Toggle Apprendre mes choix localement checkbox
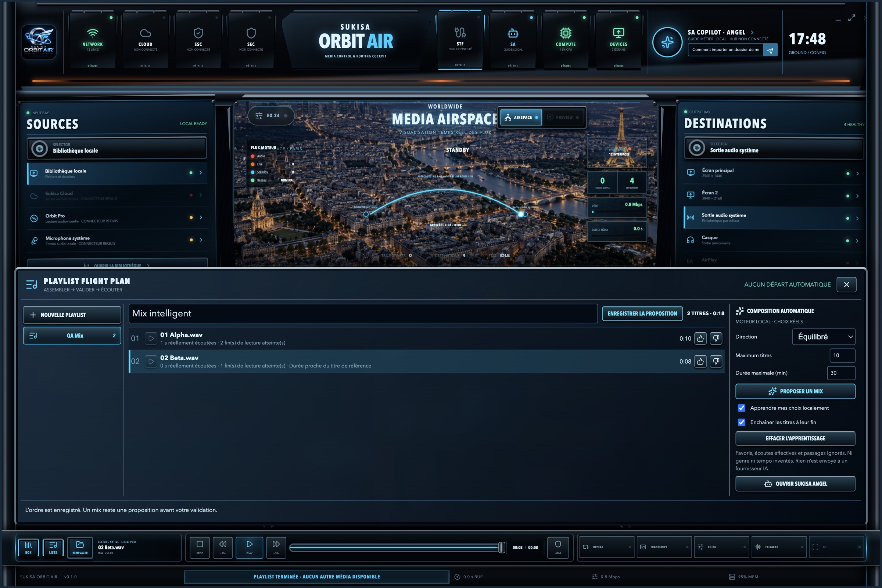 741,408
